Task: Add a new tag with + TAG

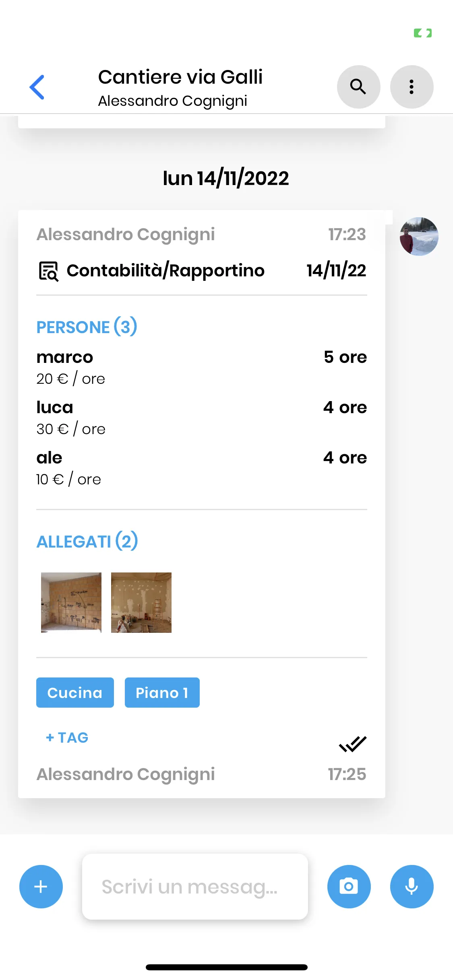Action: coord(67,738)
